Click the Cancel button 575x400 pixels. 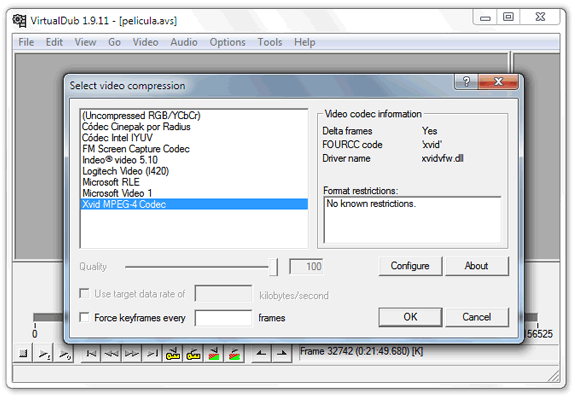(476, 317)
